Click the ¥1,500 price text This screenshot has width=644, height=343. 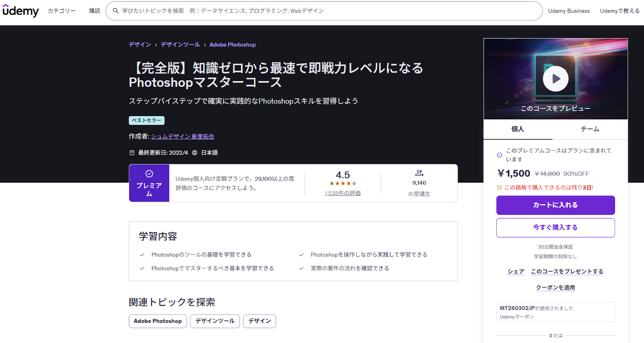click(514, 173)
